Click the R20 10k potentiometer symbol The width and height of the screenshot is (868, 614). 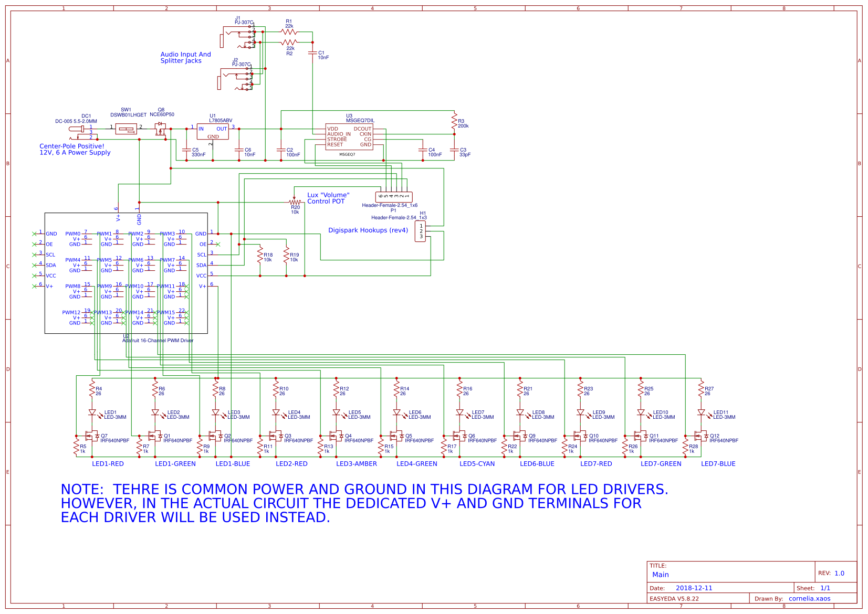(295, 202)
